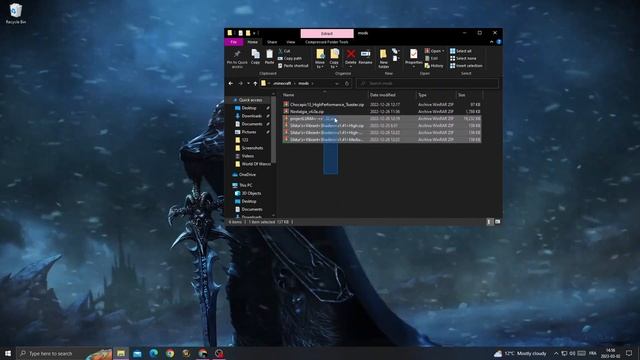Switch to large icons view layout

(497, 222)
